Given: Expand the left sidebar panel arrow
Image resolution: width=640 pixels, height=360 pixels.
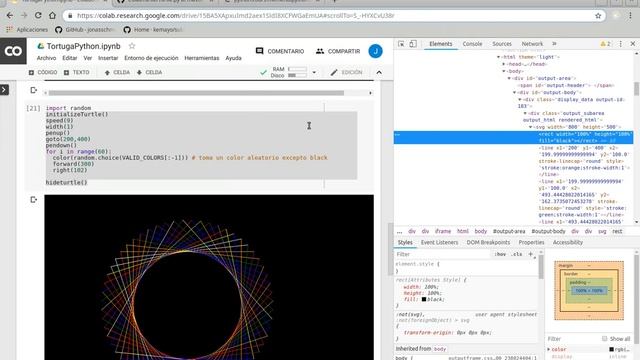Looking at the screenshot, I should pyautogui.click(x=4, y=89).
